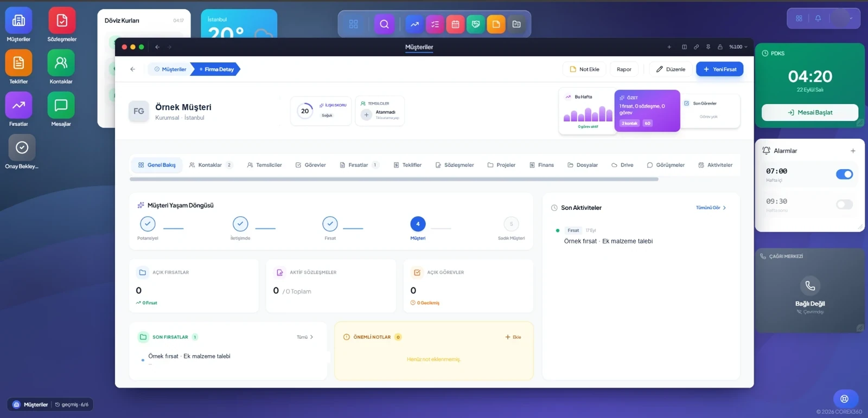Open the grid launcher icon in the dock
868x418 pixels.
tap(354, 24)
